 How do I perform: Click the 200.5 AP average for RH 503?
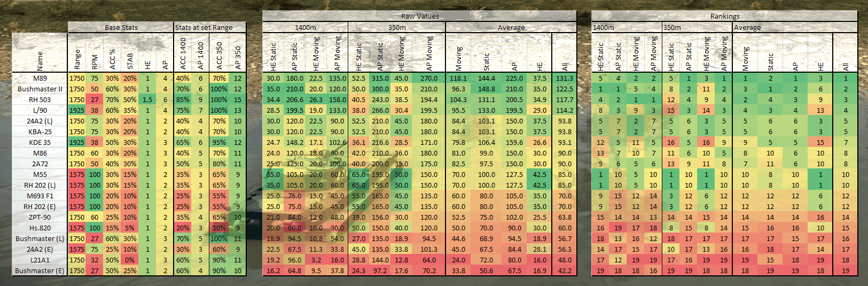click(514, 99)
